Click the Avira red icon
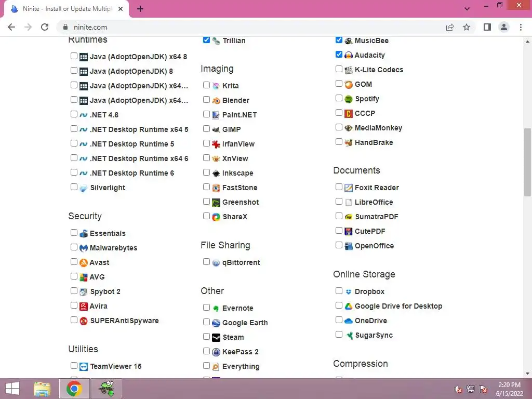 click(x=84, y=307)
